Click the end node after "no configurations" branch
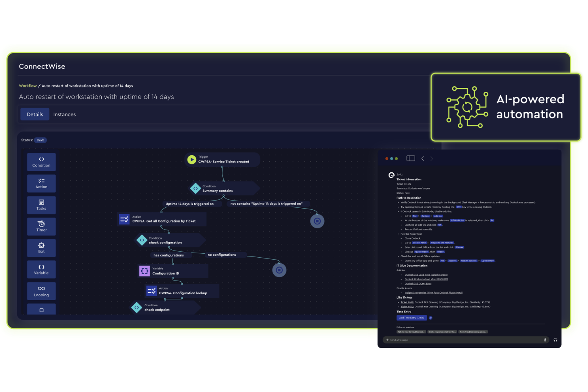The image size is (588, 392). (x=279, y=270)
